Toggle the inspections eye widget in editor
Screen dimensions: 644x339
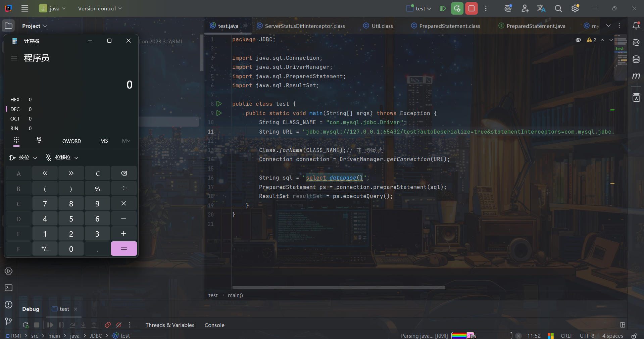click(x=578, y=40)
